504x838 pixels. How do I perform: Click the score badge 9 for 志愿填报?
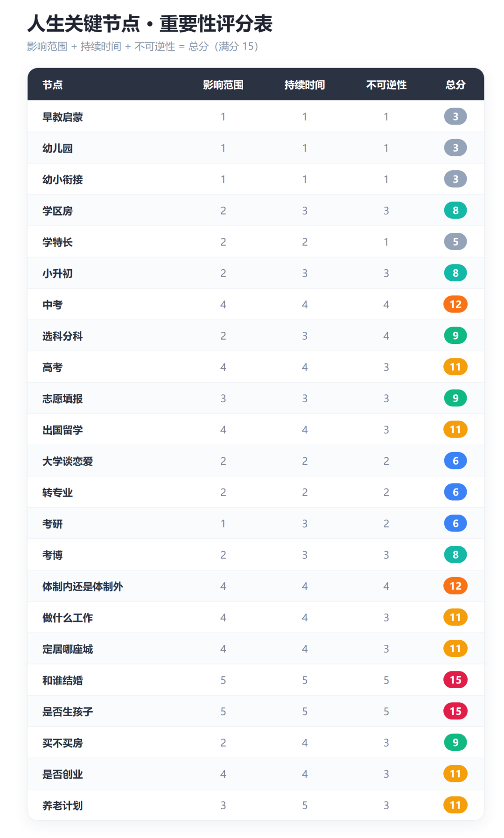click(x=455, y=398)
